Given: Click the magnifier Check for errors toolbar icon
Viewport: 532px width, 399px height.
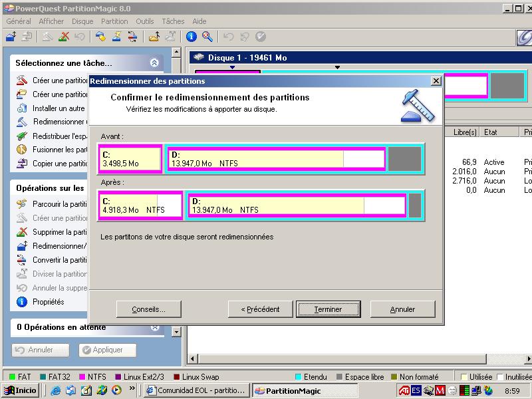Looking at the screenshot, I should [207, 37].
